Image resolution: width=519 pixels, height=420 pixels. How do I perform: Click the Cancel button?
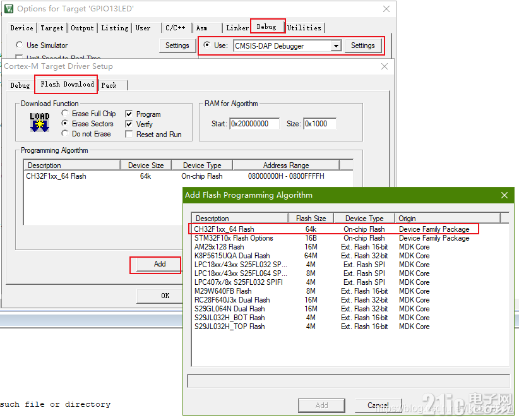(x=378, y=405)
